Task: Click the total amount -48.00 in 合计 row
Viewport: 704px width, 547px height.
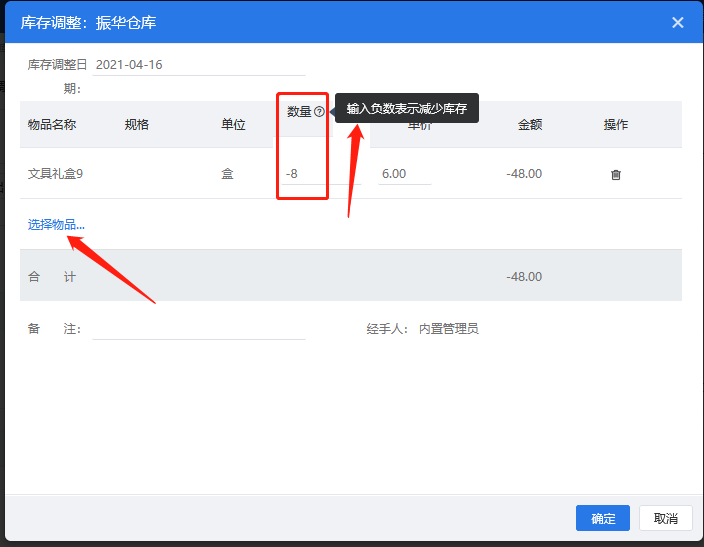Action: (x=524, y=277)
